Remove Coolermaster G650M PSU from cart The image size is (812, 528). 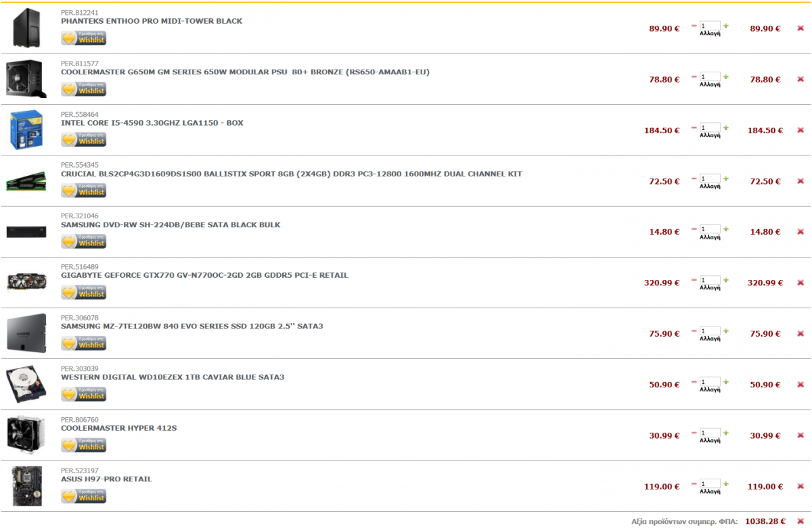point(800,79)
